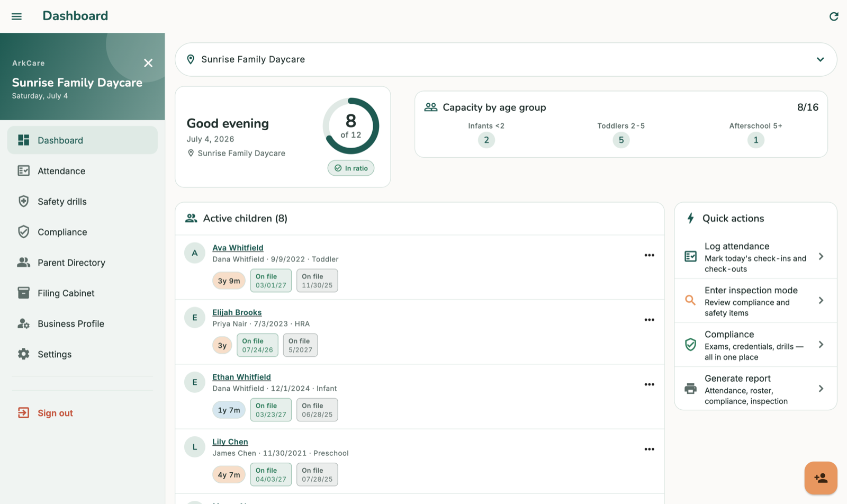
Task: Sign out of ArkCare
Action: click(83, 413)
